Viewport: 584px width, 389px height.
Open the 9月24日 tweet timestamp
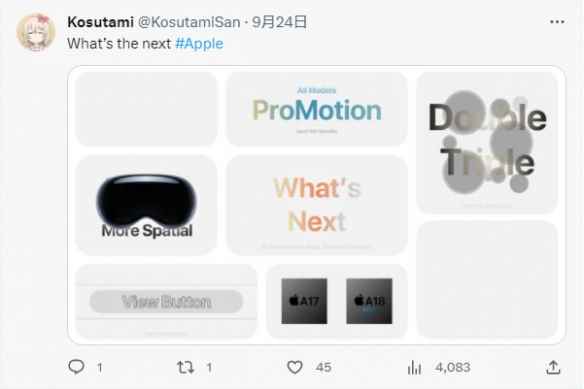coord(279,22)
